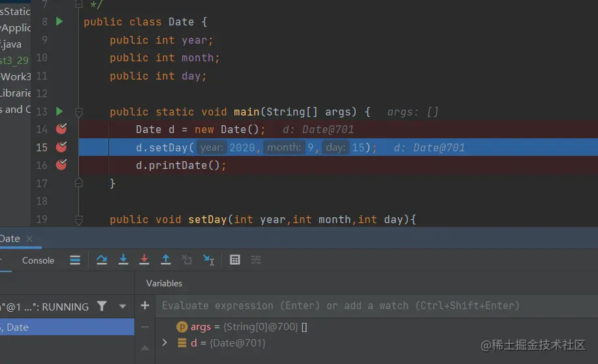Select the d = {Date@701} variable
The image size is (598, 364).
pyautogui.click(x=221, y=343)
